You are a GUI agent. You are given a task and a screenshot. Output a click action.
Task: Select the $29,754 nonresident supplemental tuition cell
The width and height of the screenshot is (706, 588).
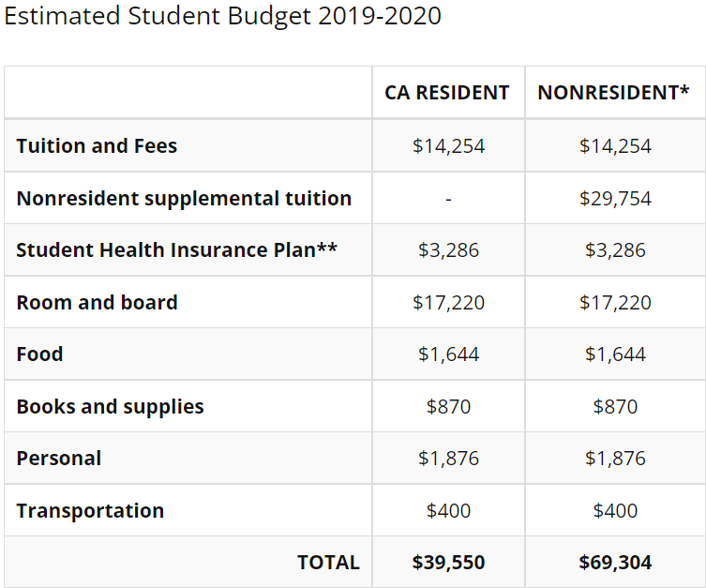[615, 198]
